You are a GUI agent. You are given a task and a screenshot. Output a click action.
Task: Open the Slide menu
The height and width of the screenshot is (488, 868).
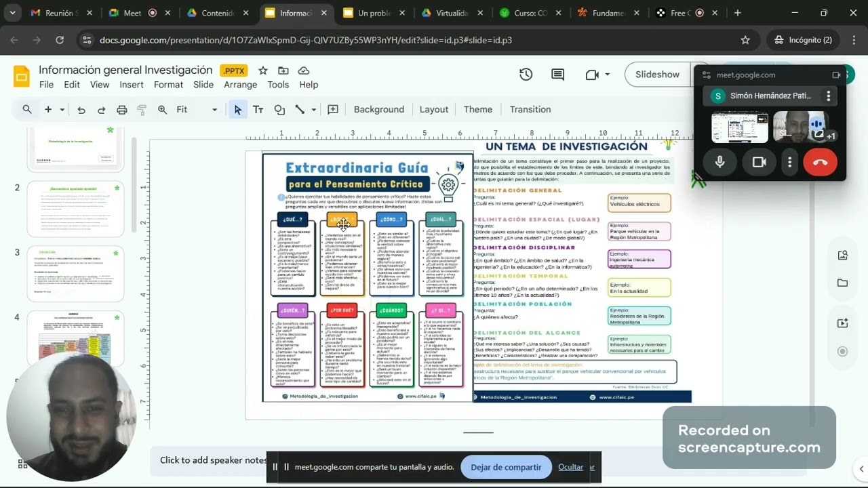(203, 85)
